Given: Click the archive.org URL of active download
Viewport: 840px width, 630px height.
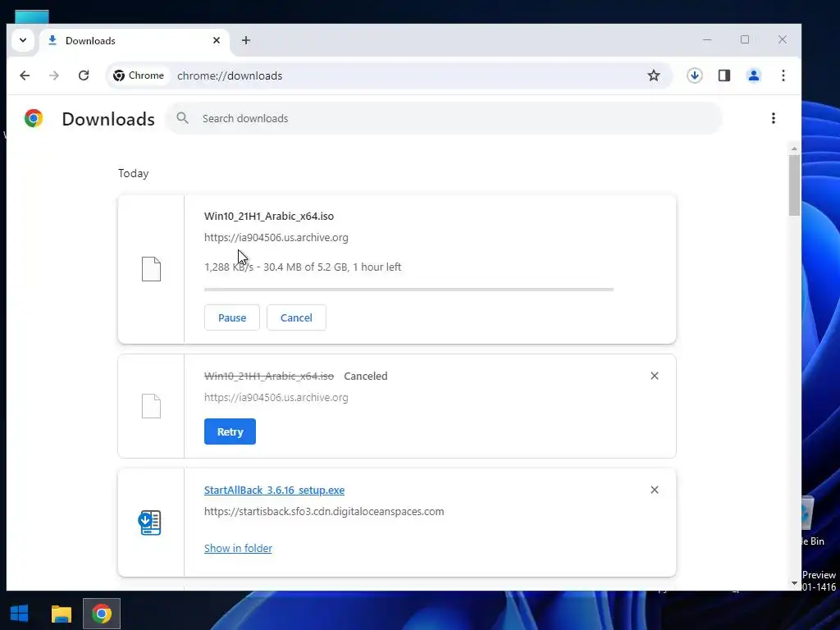Looking at the screenshot, I should [276, 237].
